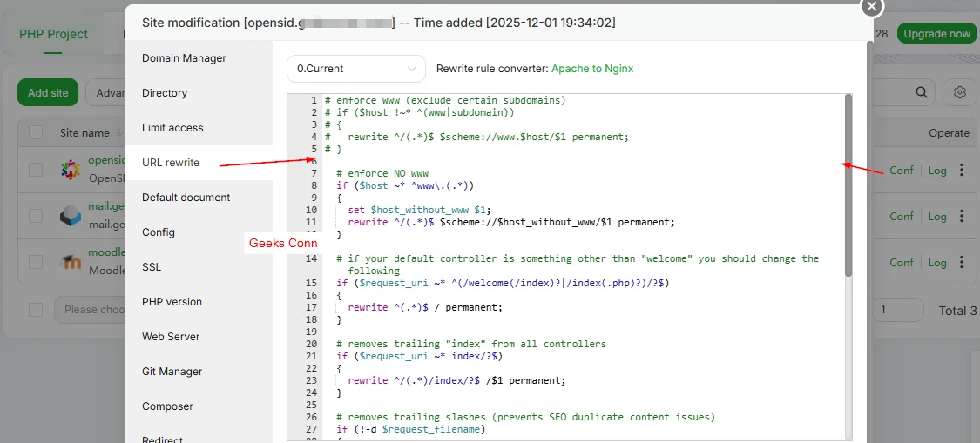The image size is (980, 443).
Task: Click line 1 comment 'enforce www' in editor
Action: click(x=445, y=100)
